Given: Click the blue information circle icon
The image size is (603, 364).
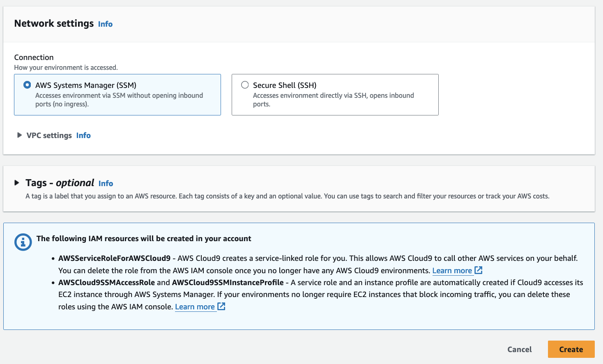Looking at the screenshot, I should click(23, 242).
